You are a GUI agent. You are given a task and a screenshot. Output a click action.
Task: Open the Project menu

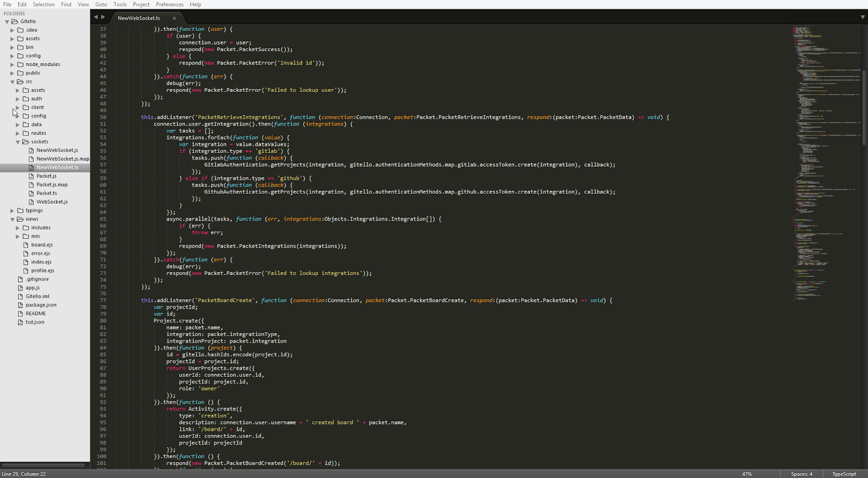[141, 4]
